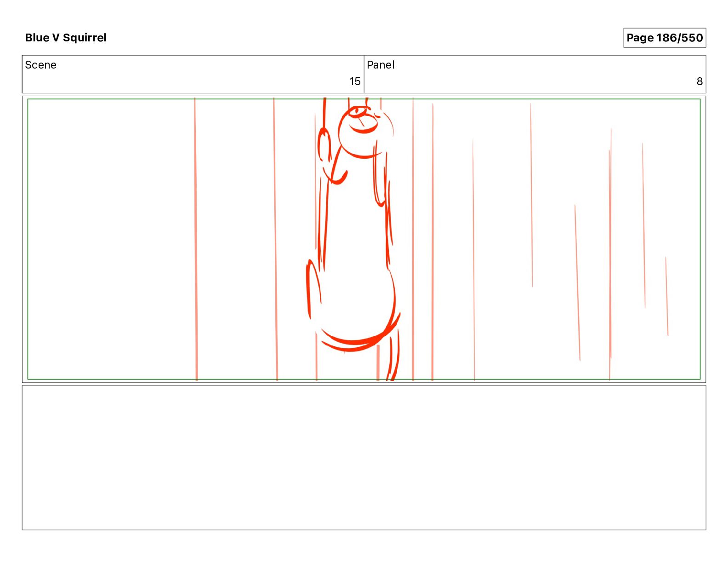Click the 'Blue V Squirrel' project title
728x563 pixels.
[66, 38]
